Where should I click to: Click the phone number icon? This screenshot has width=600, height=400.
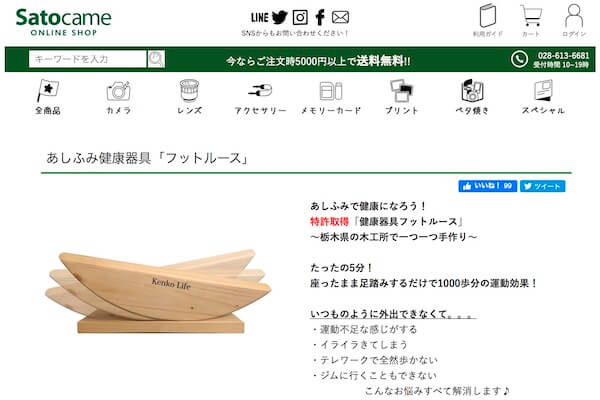tap(519, 59)
